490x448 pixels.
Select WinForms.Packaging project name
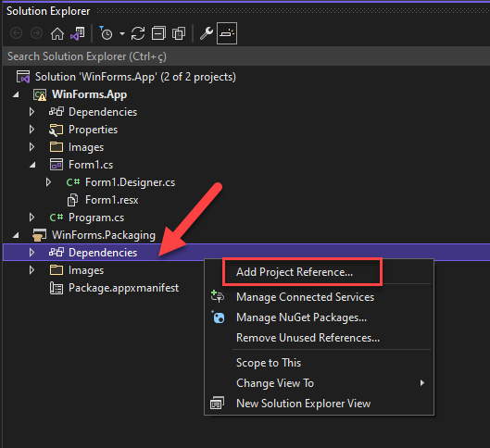coord(104,235)
